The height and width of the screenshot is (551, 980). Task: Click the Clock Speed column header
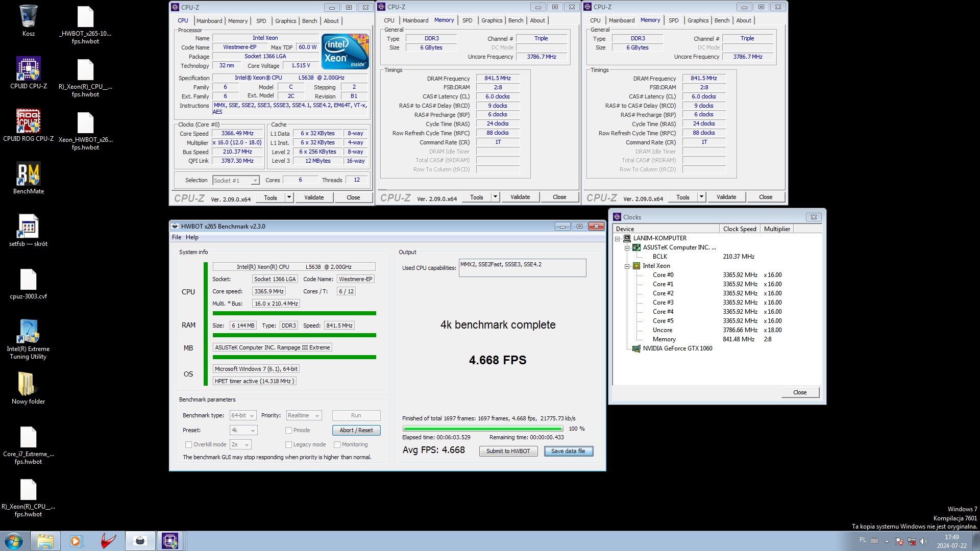tap(740, 229)
